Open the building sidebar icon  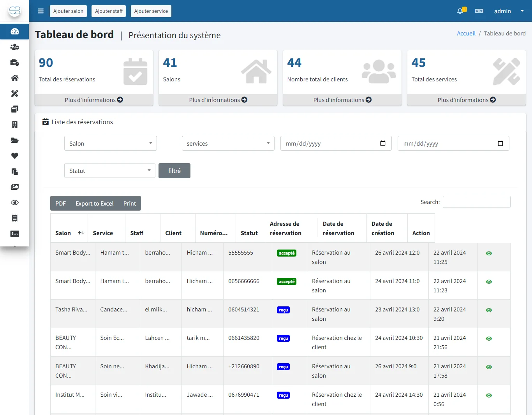[x=14, y=125]
